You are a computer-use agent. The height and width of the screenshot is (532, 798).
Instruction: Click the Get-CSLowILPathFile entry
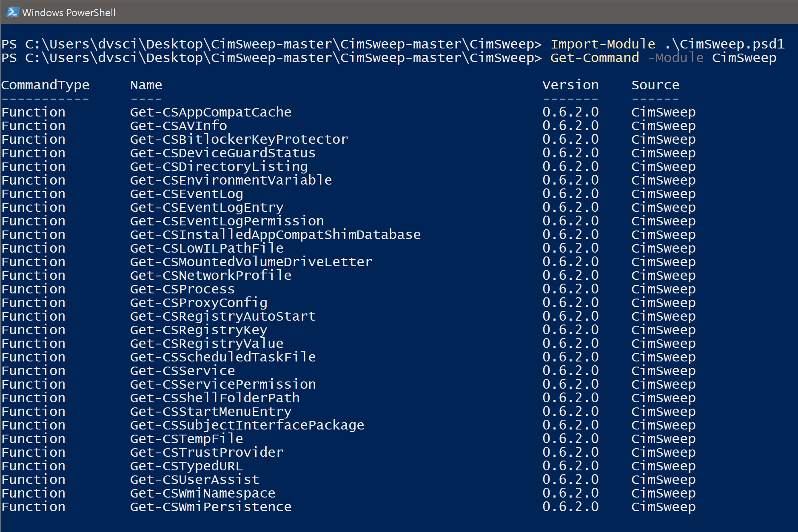(207, 248)
